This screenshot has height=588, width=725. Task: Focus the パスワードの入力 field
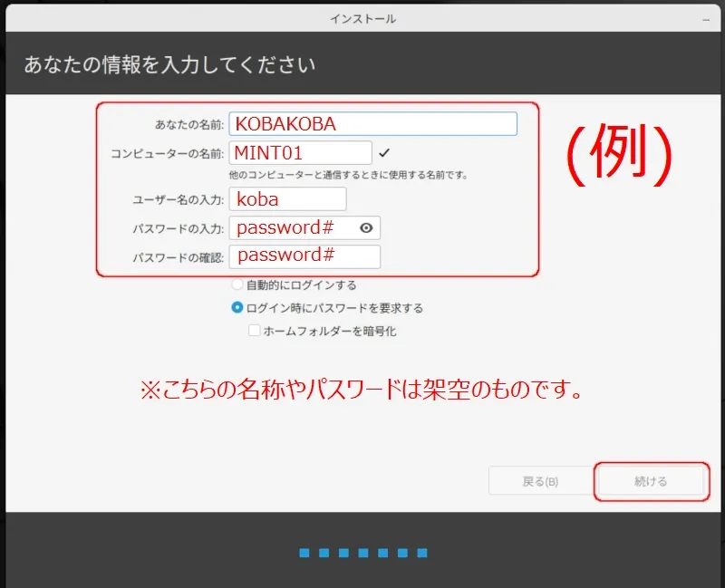[290, 228]
